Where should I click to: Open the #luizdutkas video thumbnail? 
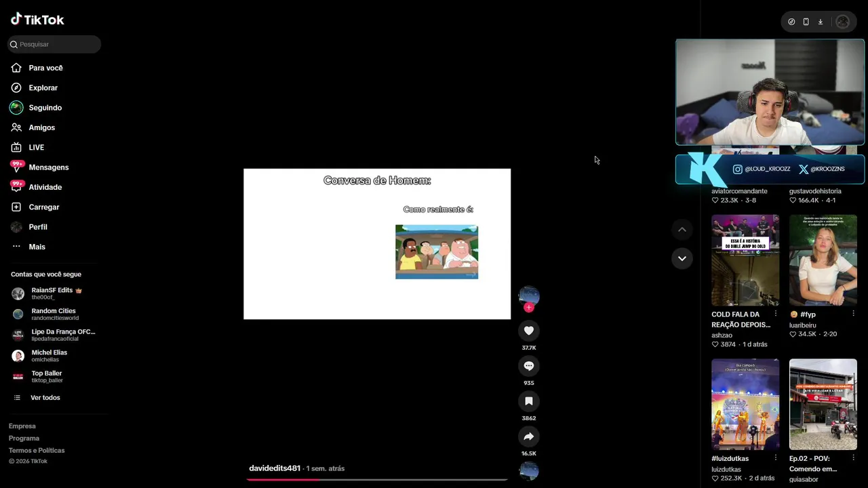745,405
